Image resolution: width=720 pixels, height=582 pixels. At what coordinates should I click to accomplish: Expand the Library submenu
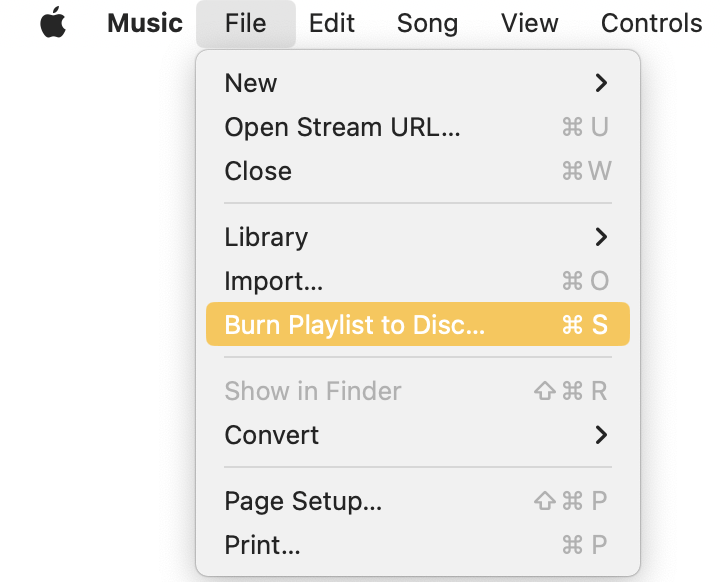(x=266, y=237)
